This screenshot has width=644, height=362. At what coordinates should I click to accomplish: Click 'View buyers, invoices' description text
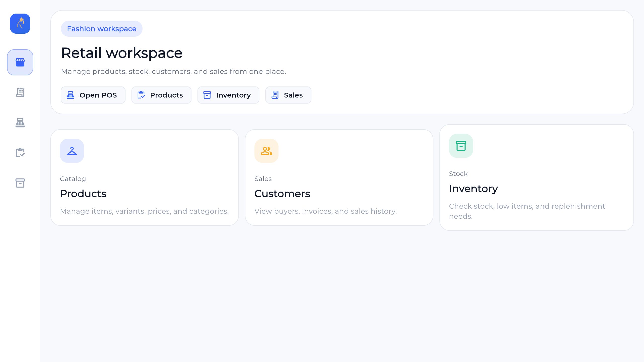tap(326, 211)
